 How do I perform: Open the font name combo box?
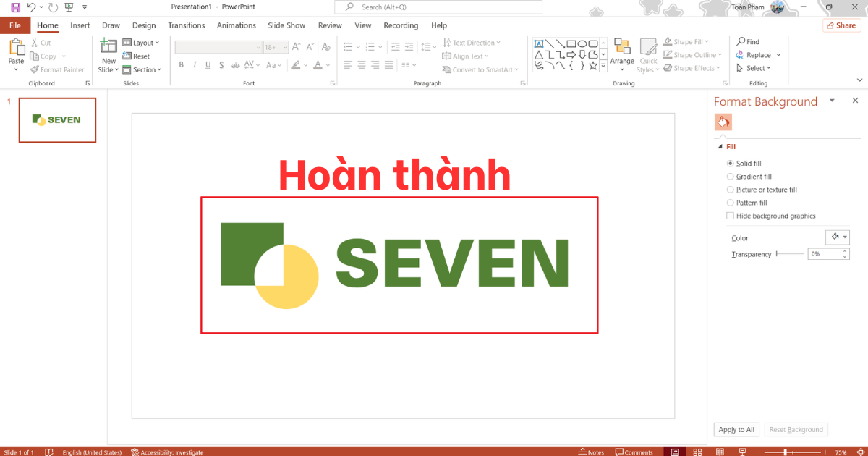click(218, 47)
